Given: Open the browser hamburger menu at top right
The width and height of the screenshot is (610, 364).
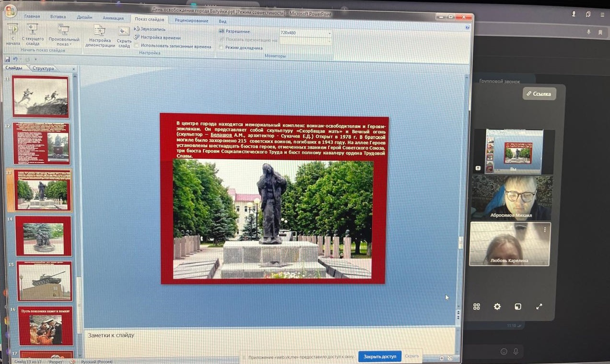Looking at the screenshot, I should pyautogui.click(x=602, y=14).
